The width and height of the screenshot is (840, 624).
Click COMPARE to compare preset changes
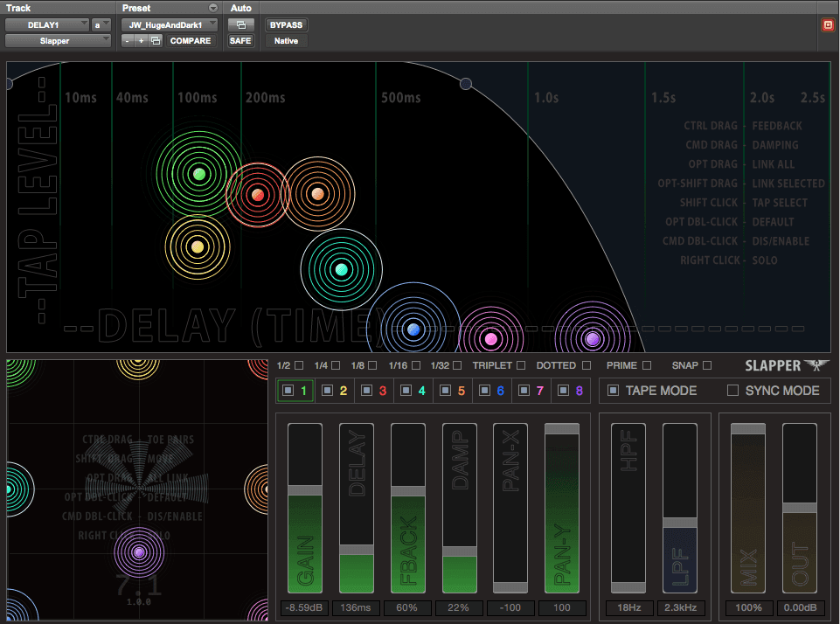pos(191,41)
